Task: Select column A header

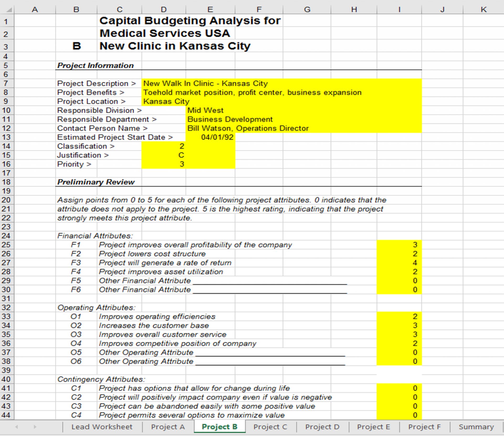Action: [35, 9]
